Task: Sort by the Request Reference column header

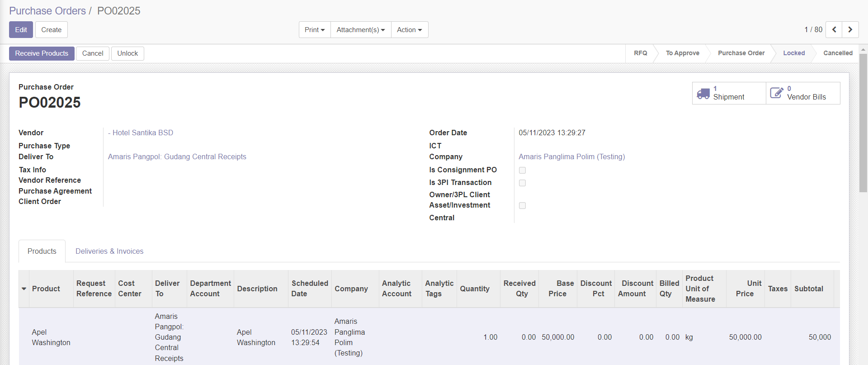Action: pyautogui.click(x=94, y=289)
